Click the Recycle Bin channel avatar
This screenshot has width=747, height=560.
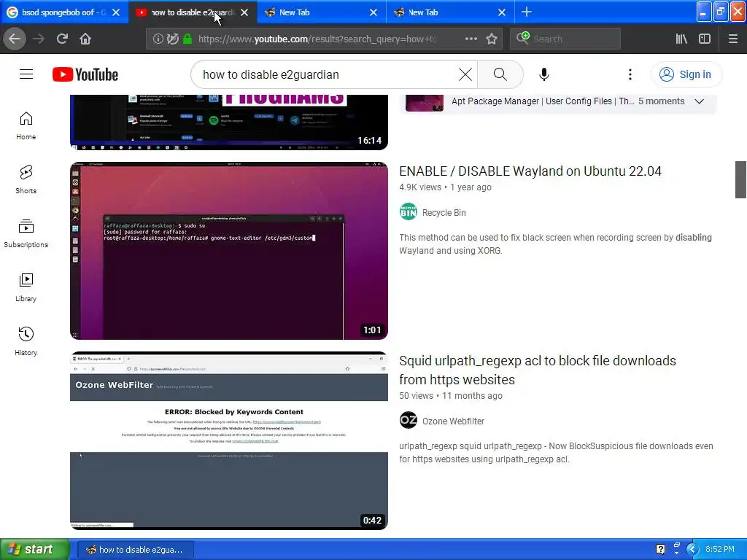click(x=409, y=212)
